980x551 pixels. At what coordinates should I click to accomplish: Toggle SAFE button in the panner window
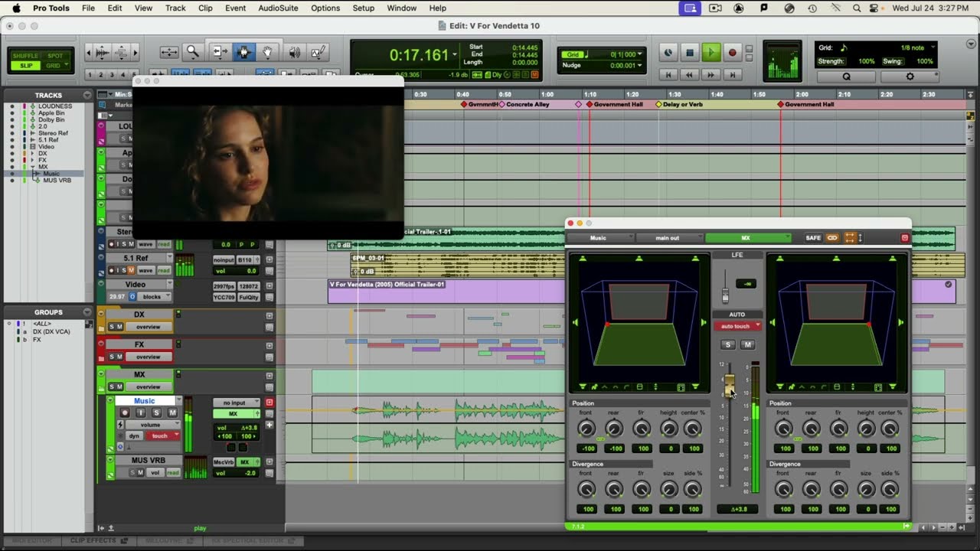pos(813,238)
